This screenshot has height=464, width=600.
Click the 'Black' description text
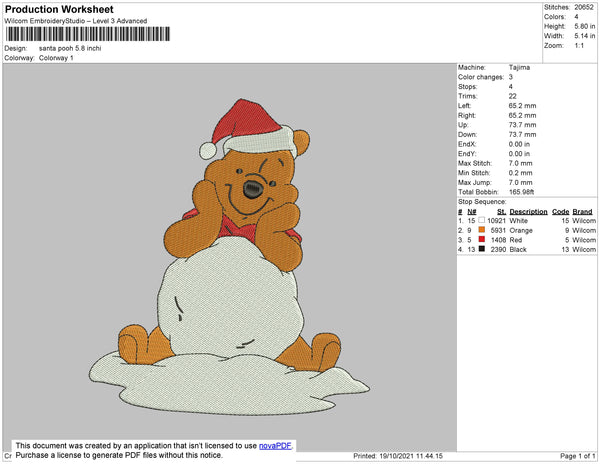pyautogui.click(x=518, y=249)
